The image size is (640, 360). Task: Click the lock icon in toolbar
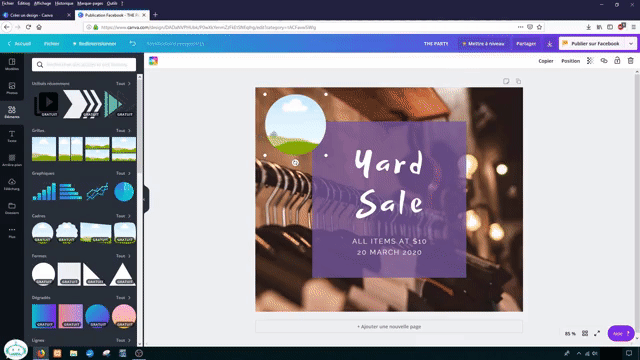point(617,61)
